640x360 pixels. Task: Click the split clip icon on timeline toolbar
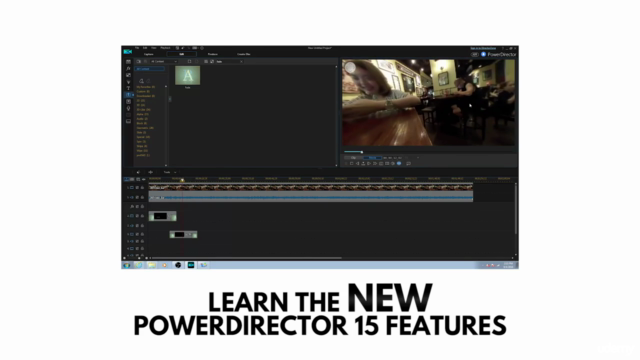[x=151, y=172]
